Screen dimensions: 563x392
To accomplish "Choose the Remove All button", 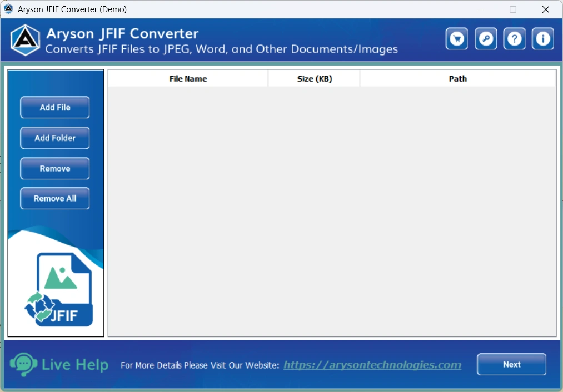I will click(55, 198).
